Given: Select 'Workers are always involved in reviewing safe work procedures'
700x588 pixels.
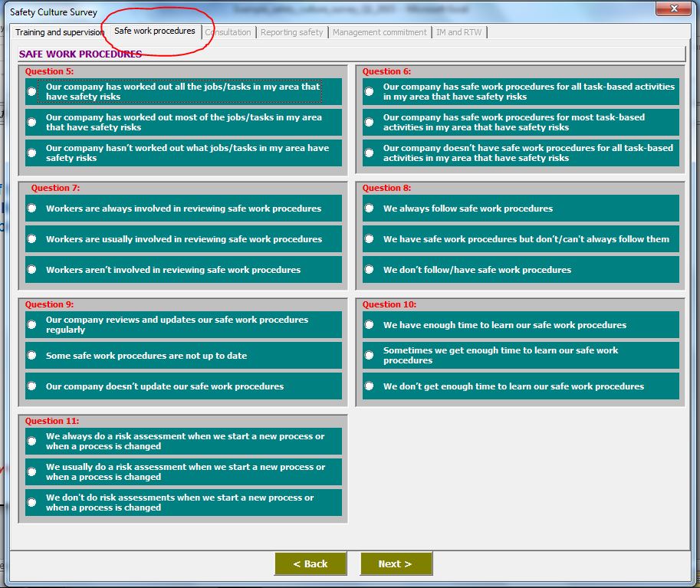Looking at the screenshot, I should pyautogui.click(x=30, y=208).
